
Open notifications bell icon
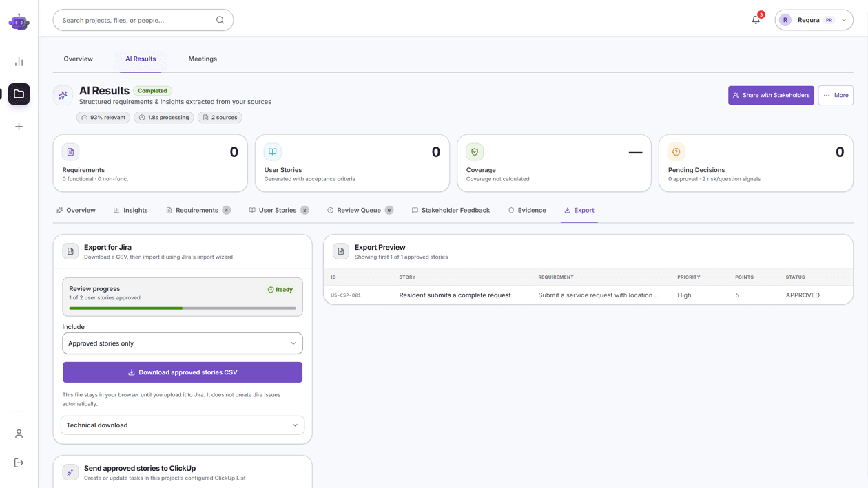[756, 20]
